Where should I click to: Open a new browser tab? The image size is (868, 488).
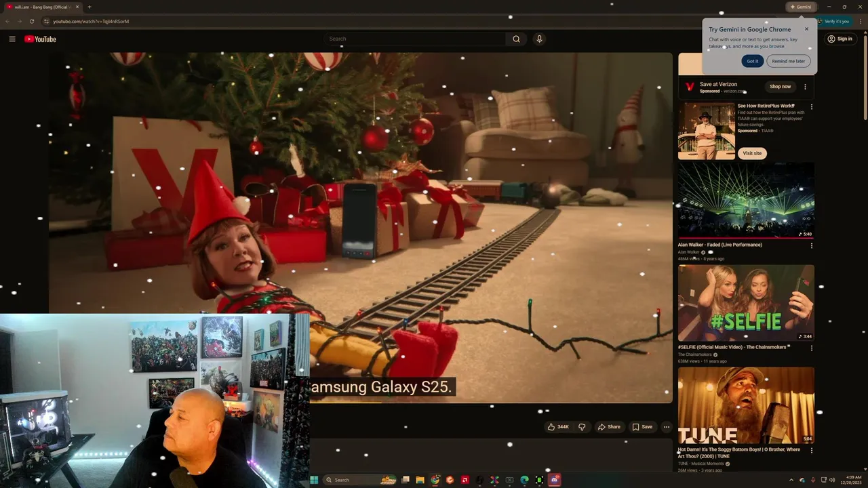[x=89, y=7]
